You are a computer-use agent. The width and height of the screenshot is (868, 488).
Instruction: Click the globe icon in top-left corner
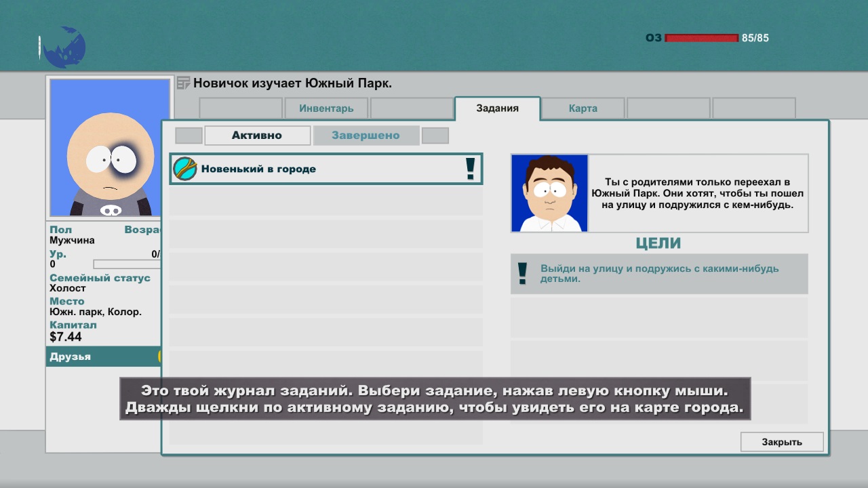[x=64, y=47]
